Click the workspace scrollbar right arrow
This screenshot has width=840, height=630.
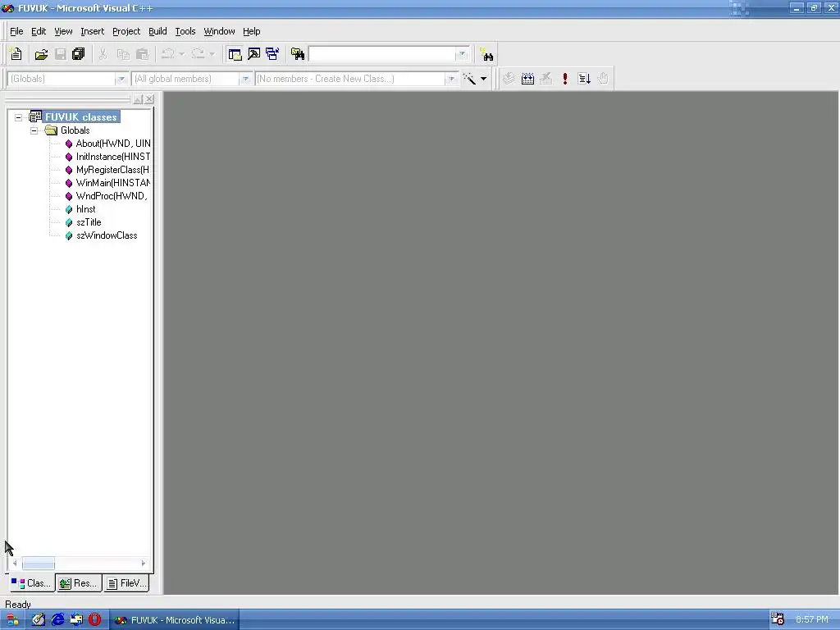143,564
